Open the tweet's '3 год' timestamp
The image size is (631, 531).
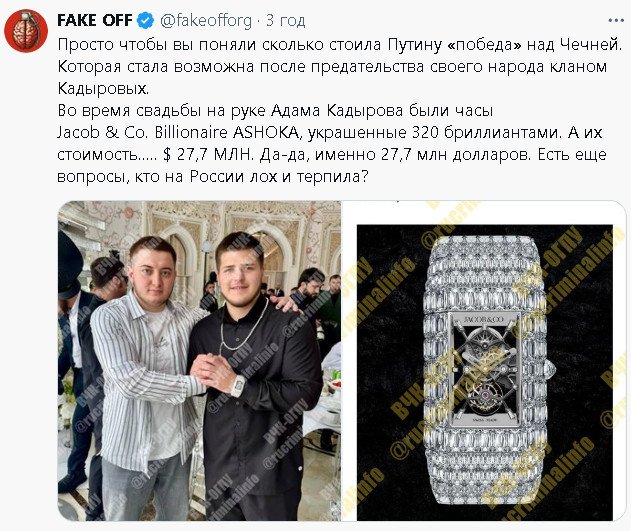[x=285, y=20]
